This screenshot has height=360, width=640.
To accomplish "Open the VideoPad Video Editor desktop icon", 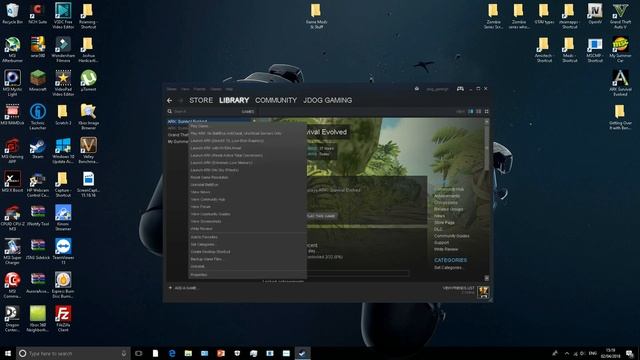I will (63, 83).
